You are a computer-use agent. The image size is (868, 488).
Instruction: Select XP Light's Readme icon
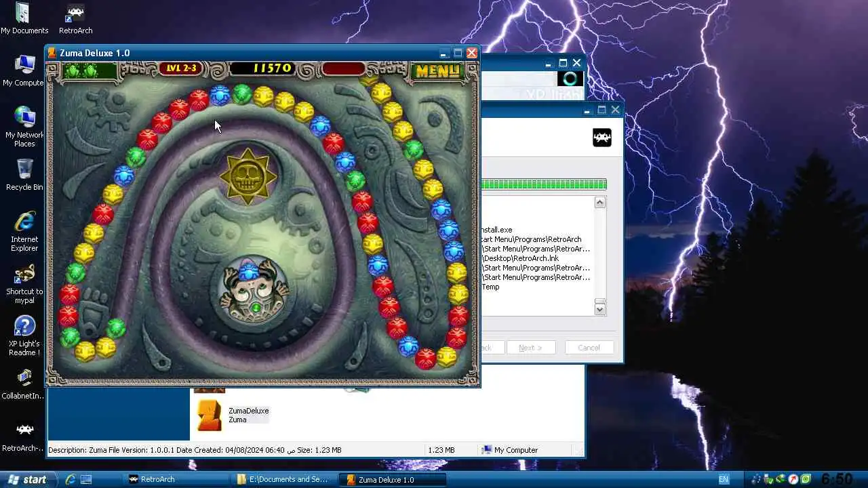(x=24, y=335)
